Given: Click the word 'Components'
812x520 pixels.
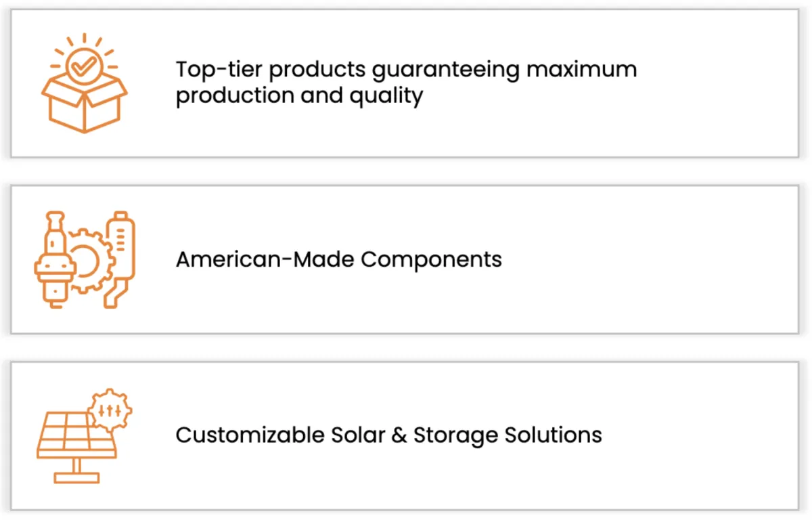Looking at the screenshot, I should pos(431,259).
